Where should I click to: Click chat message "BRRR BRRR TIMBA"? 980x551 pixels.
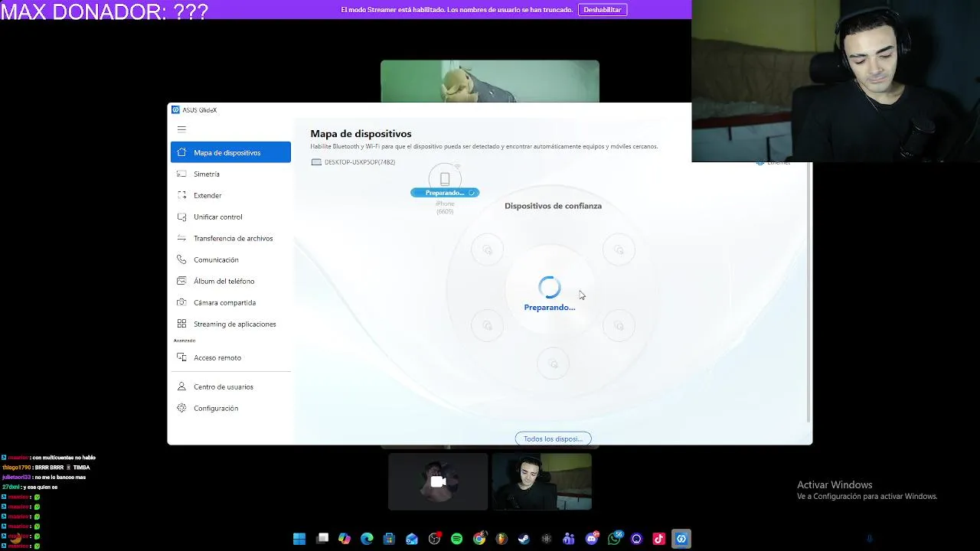point(62,468)
